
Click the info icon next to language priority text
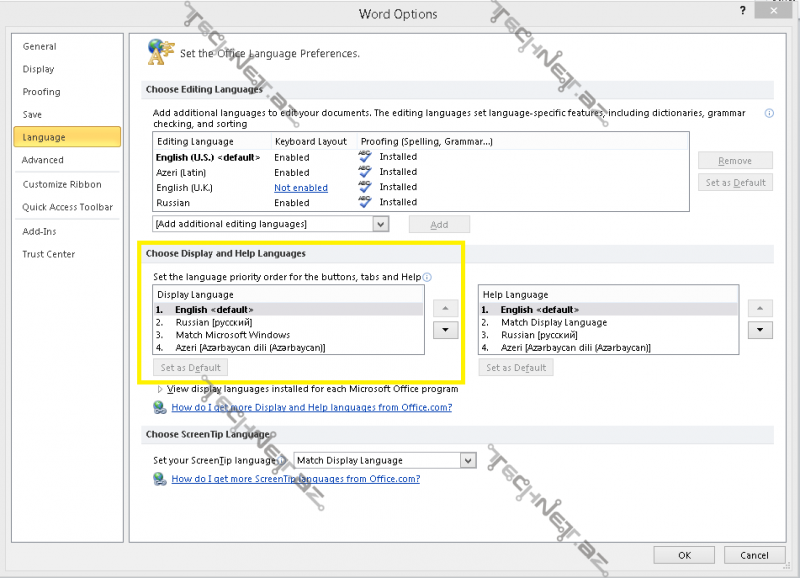(427, 277)
